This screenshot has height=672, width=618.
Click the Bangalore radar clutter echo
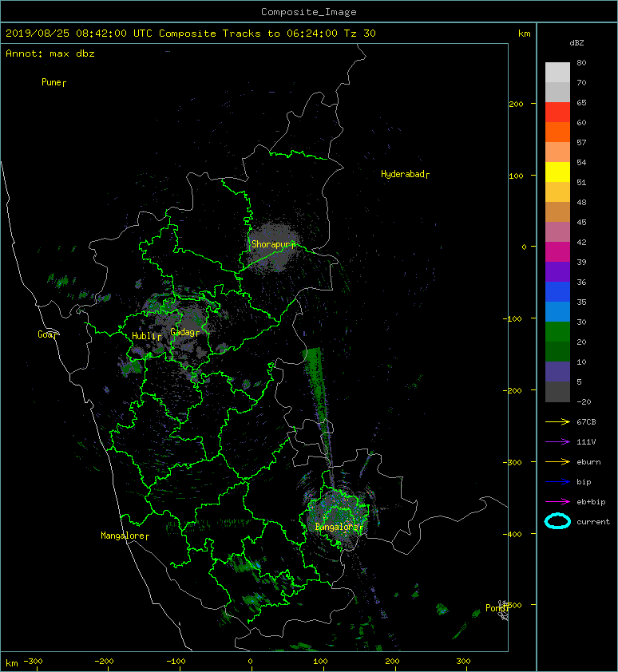click(339, 519)
